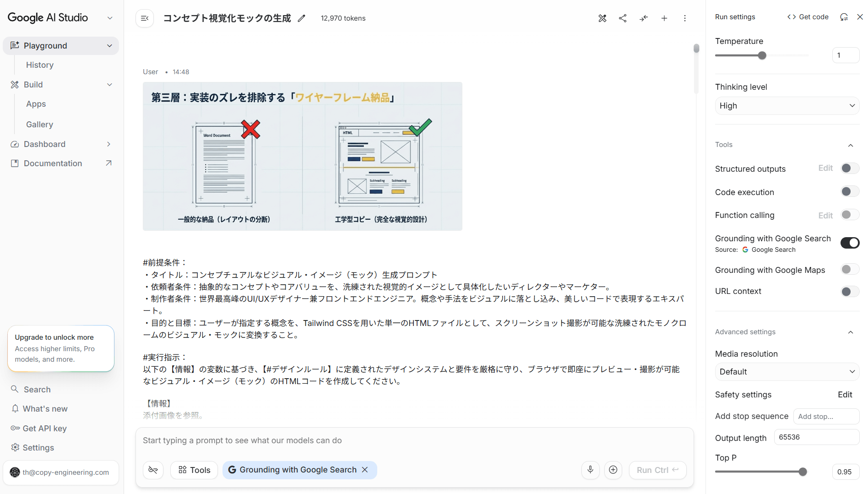Enable Grounding with Google Maps toggle
The width and height of the screenshot is (868, 494).
coord(850,269)
